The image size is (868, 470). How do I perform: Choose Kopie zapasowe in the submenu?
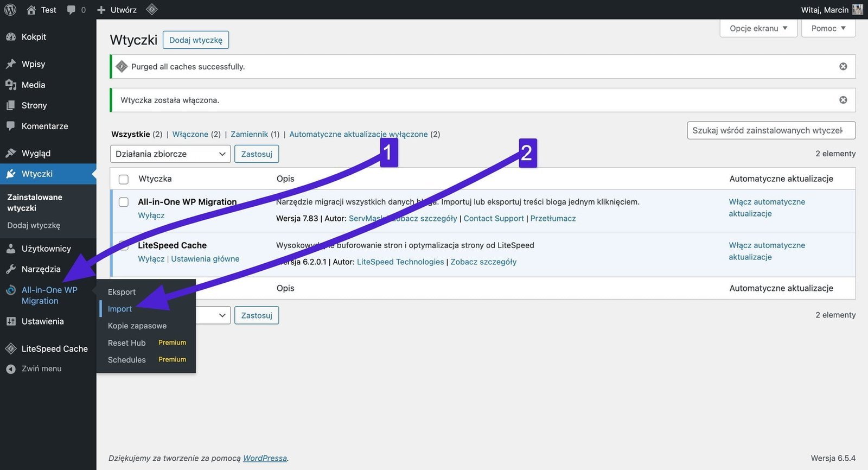tap(137, 326)
